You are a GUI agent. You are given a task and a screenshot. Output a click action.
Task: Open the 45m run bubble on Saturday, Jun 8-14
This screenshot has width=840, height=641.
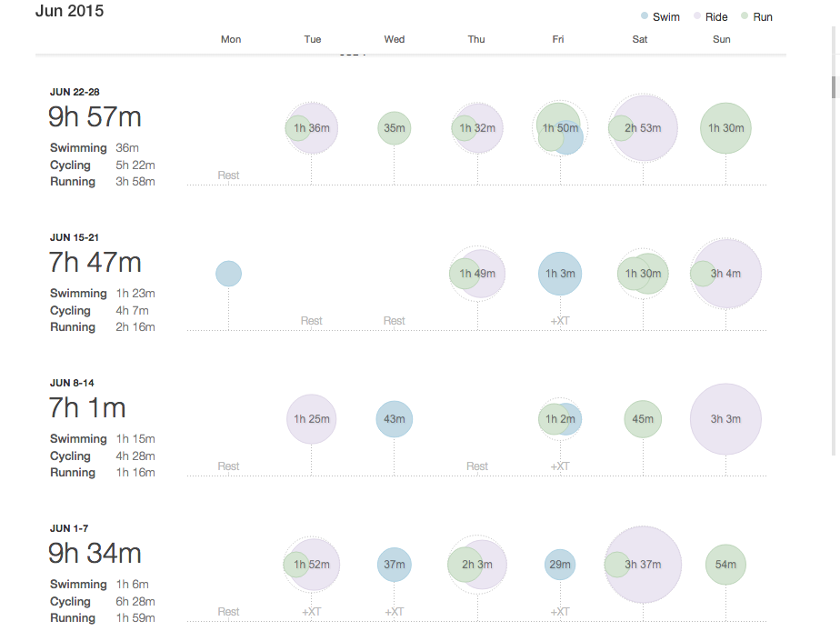tap(643, 419)
